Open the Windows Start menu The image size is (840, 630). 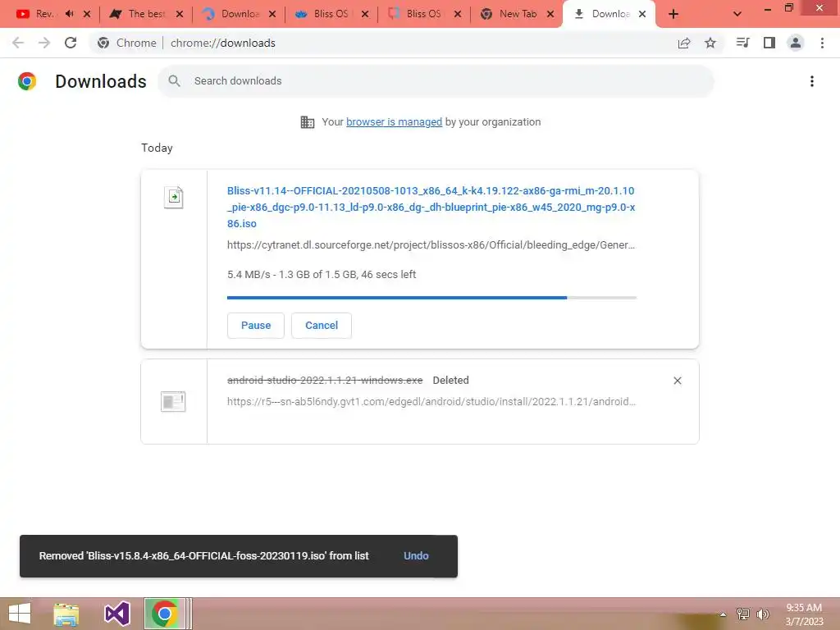pos(20,614)
